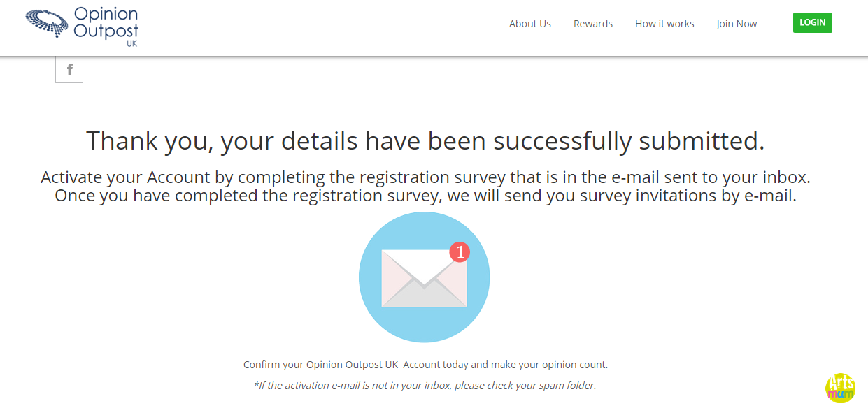Image resolution: width=868 pixels, height=408 pixels.
Task: Click the green LOGIN button
Action: [x=813, y=22]
